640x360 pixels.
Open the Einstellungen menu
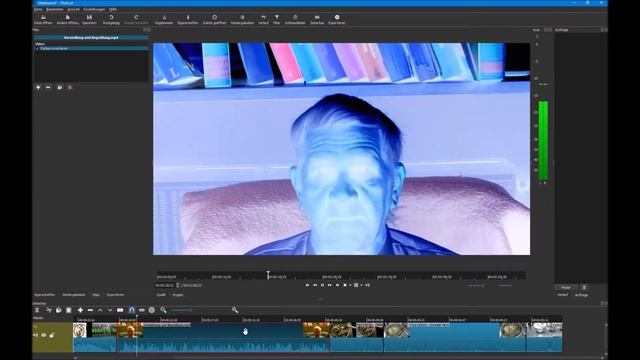click(94, 9)
